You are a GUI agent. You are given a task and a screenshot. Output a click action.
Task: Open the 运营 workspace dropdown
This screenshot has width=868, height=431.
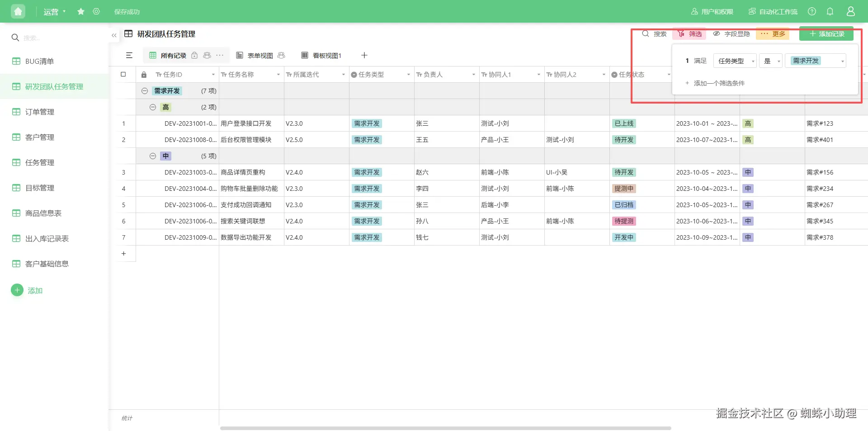tap(54, 12)
